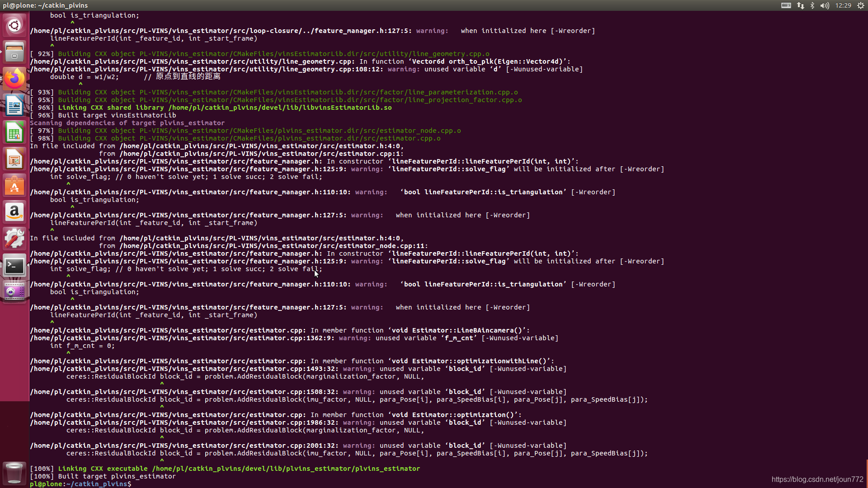The image size is (868, 488).
Task: Open session power gear menu
Action: point(861,5)
